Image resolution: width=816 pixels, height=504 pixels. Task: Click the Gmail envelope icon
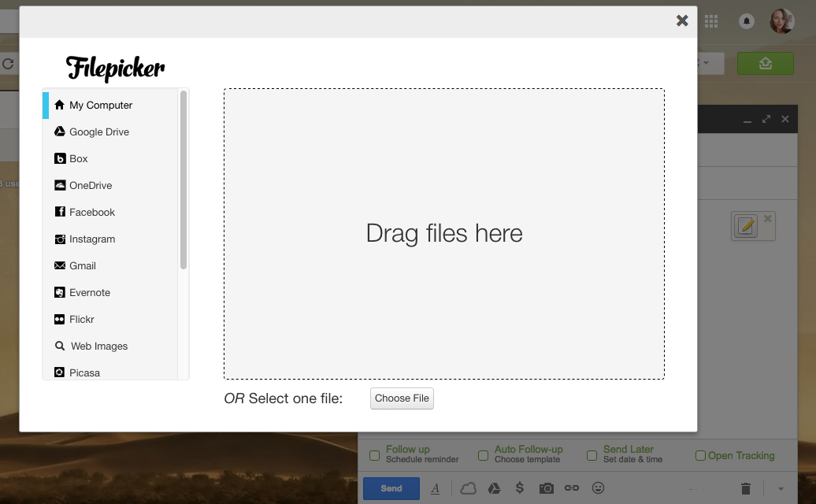click(x=60, y=265)
